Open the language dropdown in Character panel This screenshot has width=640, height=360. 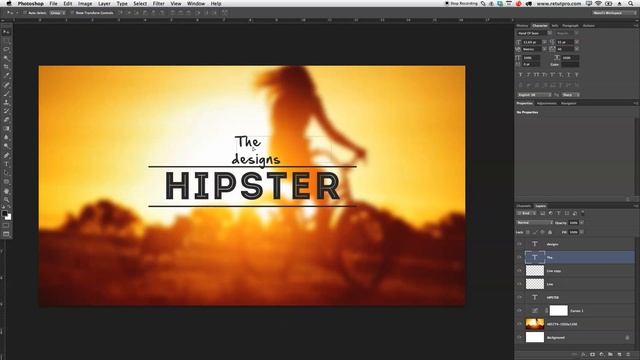534,95
